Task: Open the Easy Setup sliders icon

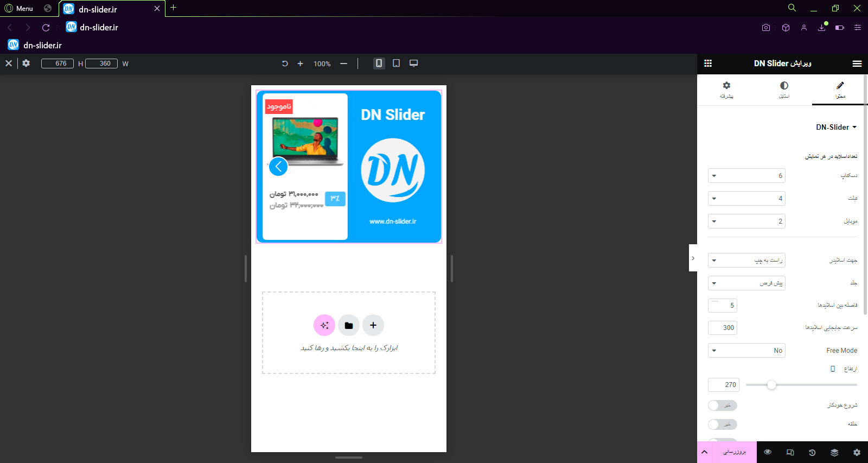Action: click(x=858, y=27)
